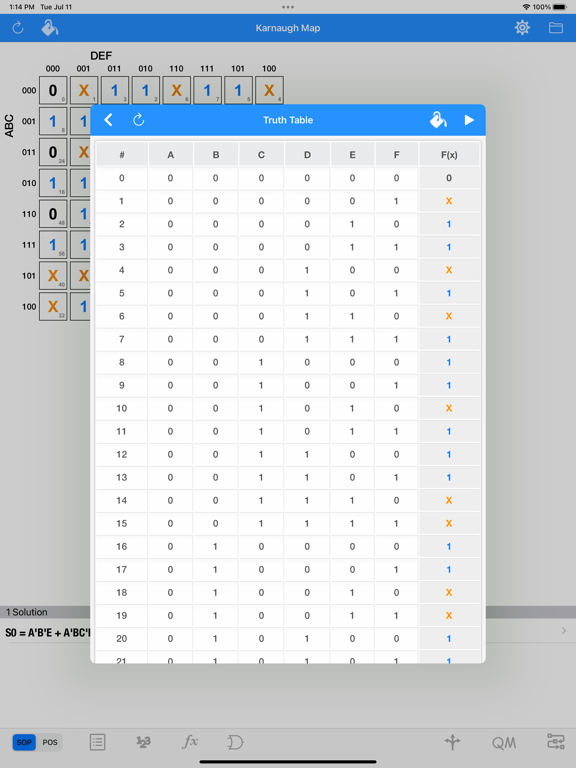Toggle Karnaugh cell 5 in top row

coord(238,90)
